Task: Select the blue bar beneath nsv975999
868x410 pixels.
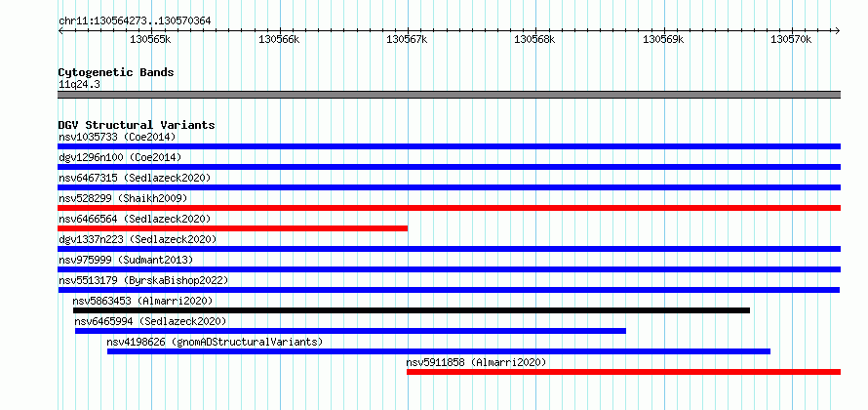Action: tap(449, 269)
